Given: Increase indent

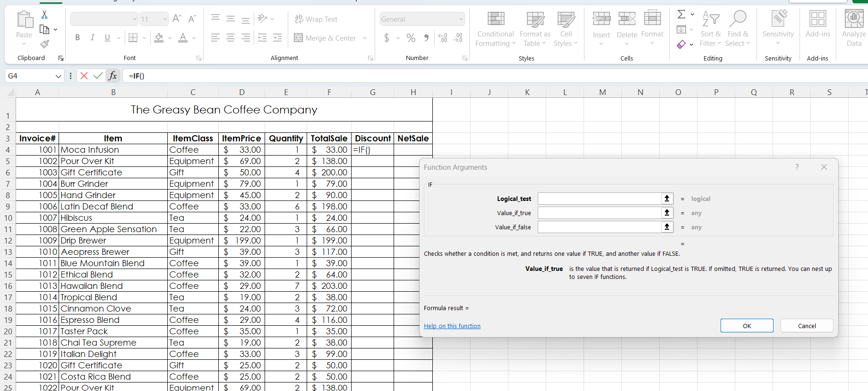Looking at the screenshot, I should coord(277,37).
